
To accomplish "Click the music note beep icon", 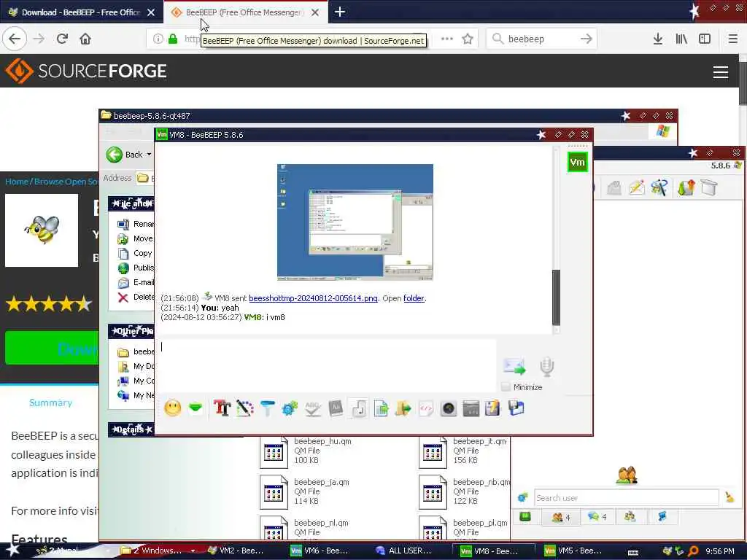I will tap(359, 408).
